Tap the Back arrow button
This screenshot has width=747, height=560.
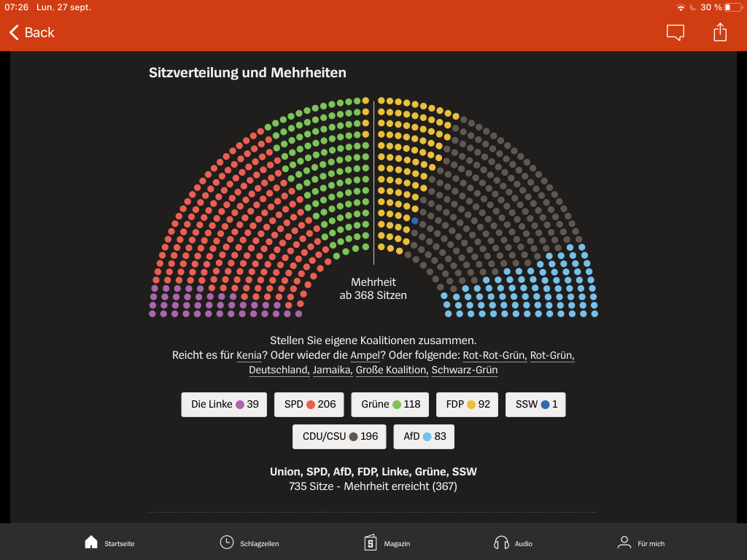pos(31,33)
